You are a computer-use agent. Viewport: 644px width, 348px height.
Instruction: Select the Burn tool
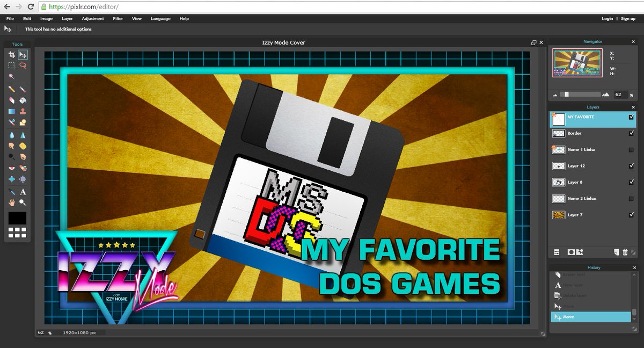(x=23, y=157)
